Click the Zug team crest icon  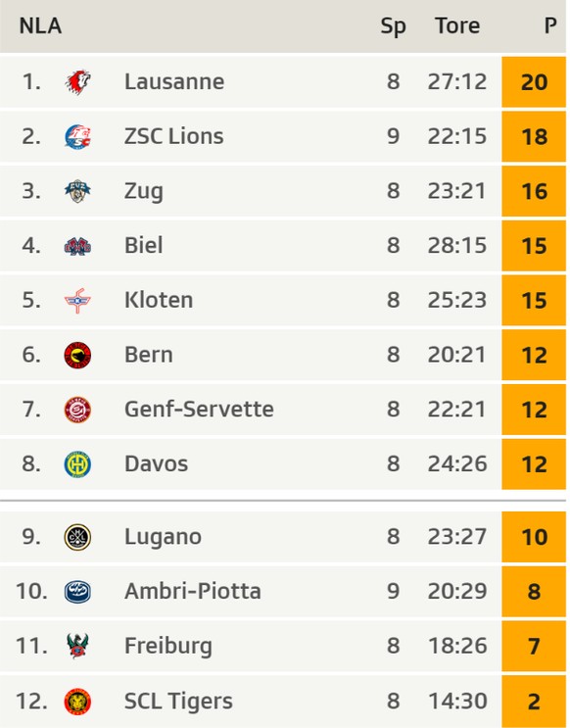[x=77, y=191]
